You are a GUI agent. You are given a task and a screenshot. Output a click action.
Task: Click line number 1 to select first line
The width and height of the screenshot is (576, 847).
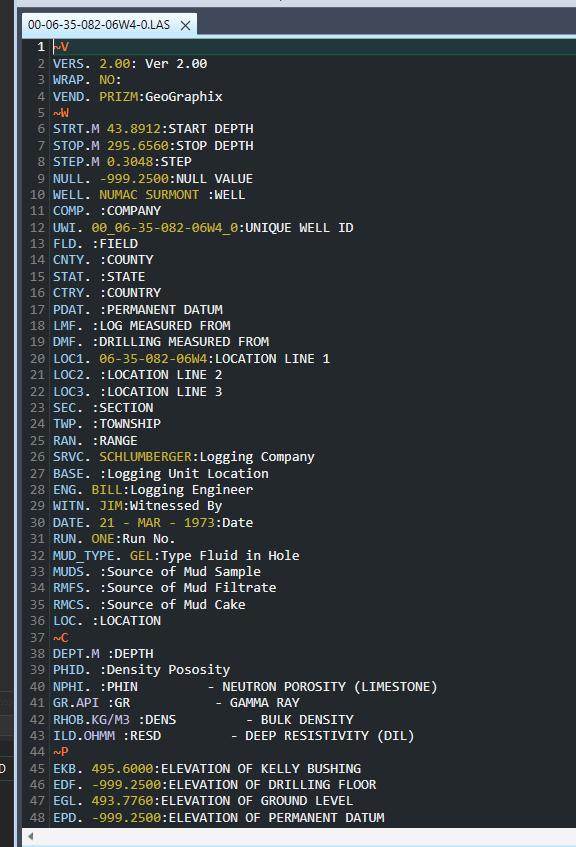pyautogui.click(x=40, y=46)
